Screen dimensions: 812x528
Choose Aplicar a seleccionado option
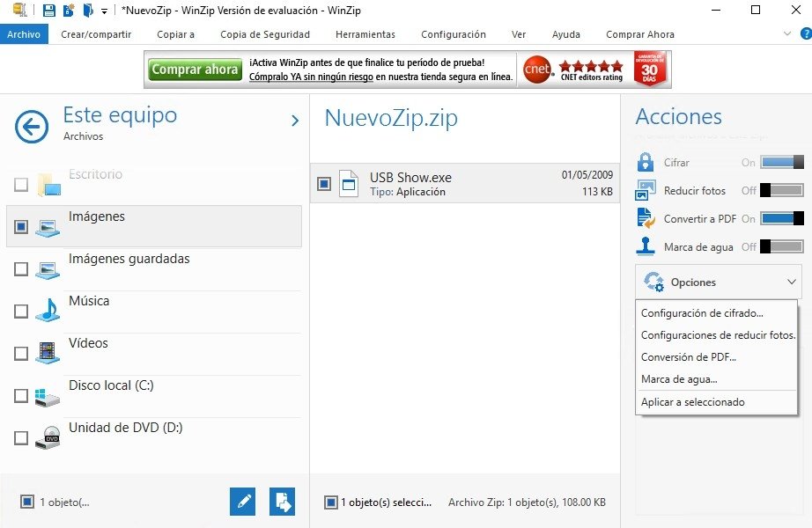pos(692,402)
